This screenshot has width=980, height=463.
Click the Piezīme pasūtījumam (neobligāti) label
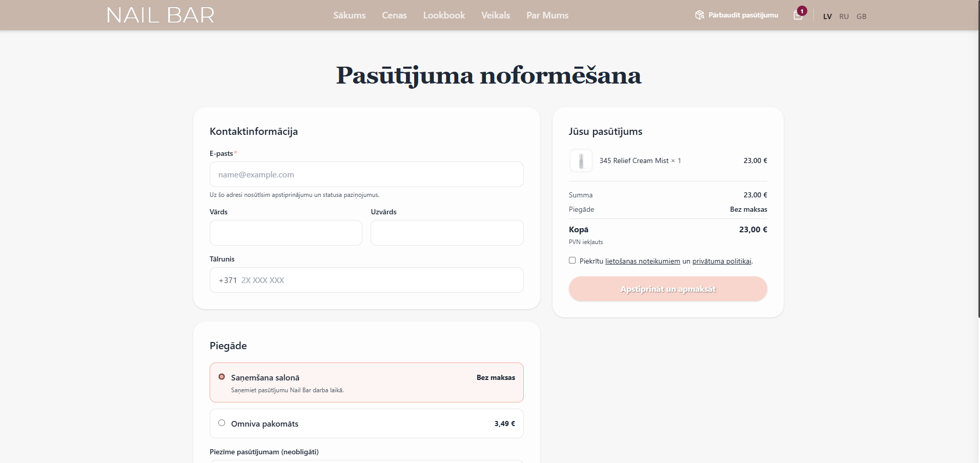(x=264, y=452)
